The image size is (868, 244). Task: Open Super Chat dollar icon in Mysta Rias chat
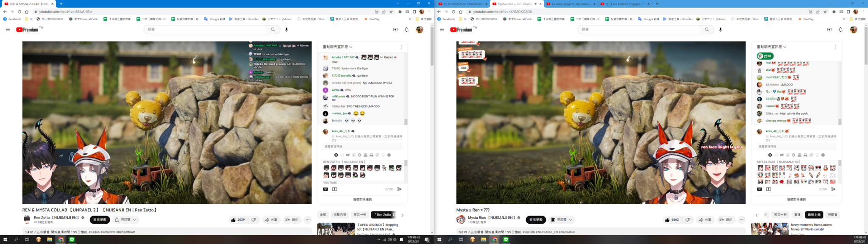768,189
